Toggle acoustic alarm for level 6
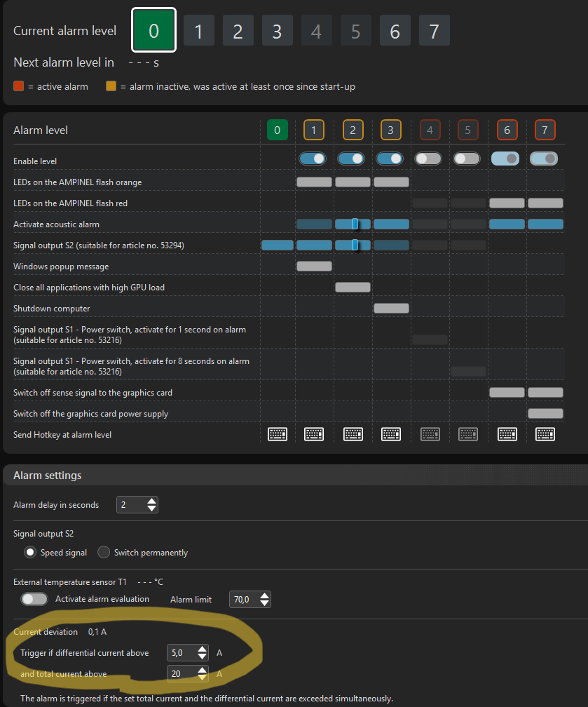The image size is (588, 707). [x=507, y=224]
